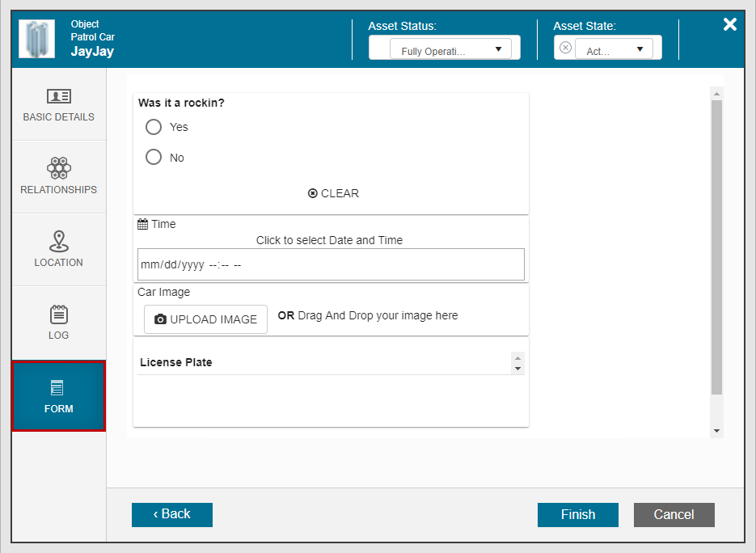The image size is (756, 553).
Task: Open the Basic Details tab
Action: pos(58,105)
